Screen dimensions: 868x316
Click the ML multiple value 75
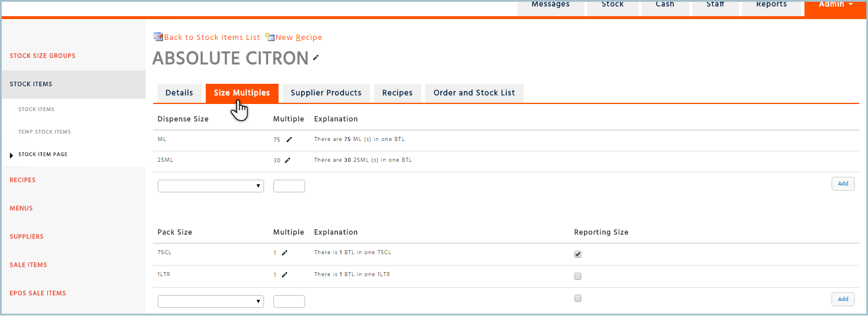click(277, 140)
